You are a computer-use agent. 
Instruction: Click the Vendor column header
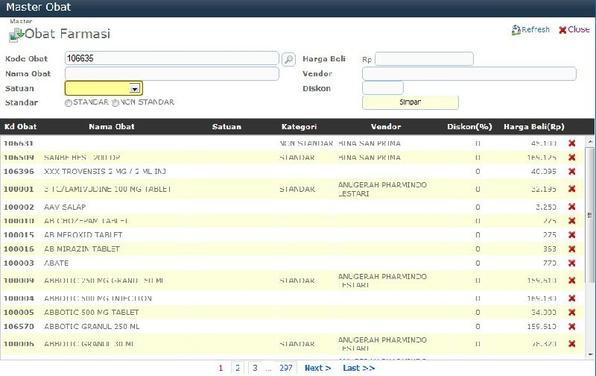tap(386, 127)
